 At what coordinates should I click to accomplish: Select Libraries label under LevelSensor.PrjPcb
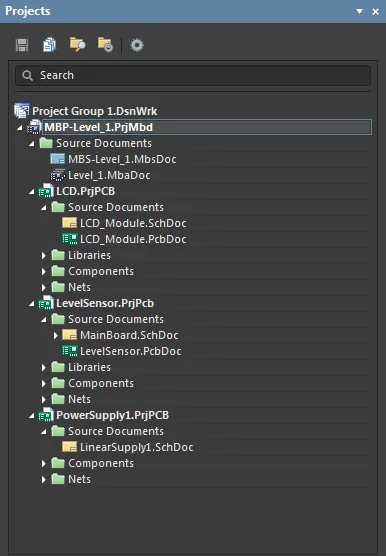click(x=89, y=367)
